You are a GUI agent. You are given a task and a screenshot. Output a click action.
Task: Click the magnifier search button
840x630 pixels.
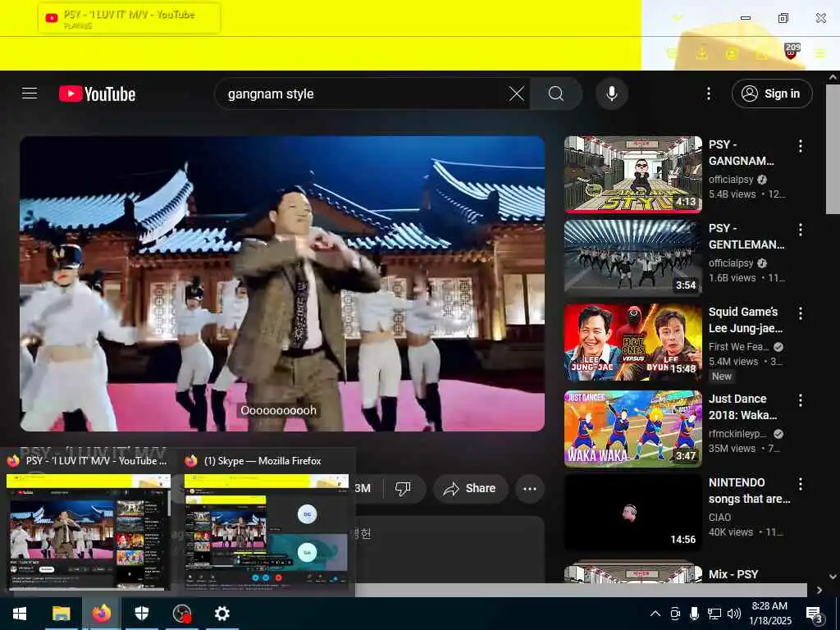[x=556, y=94]
